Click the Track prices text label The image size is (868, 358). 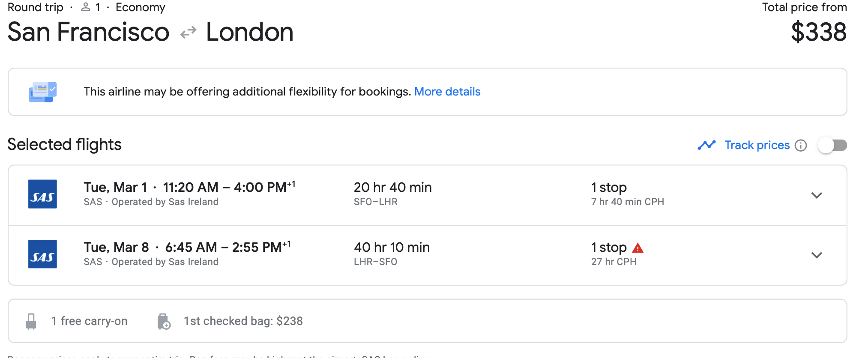757,145
